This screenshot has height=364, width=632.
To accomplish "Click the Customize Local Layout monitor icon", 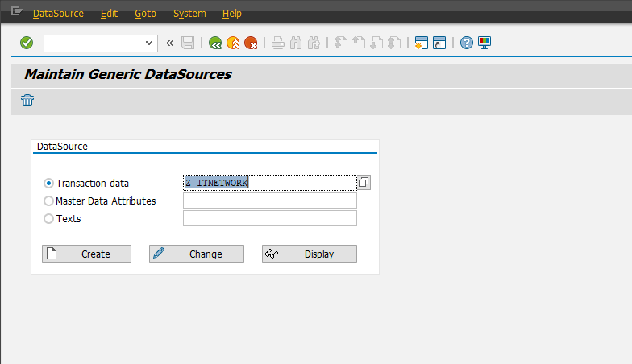I will point(484,43).
